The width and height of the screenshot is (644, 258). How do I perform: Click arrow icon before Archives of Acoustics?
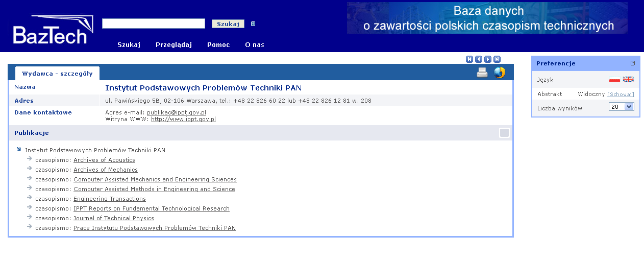click(x=30, y=159)
